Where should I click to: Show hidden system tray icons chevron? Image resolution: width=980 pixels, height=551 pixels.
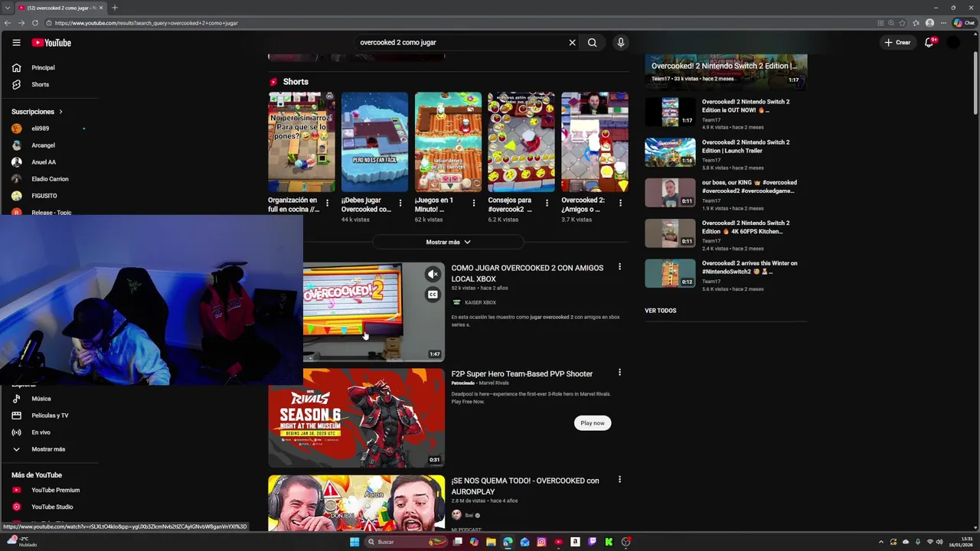(880, 542)
